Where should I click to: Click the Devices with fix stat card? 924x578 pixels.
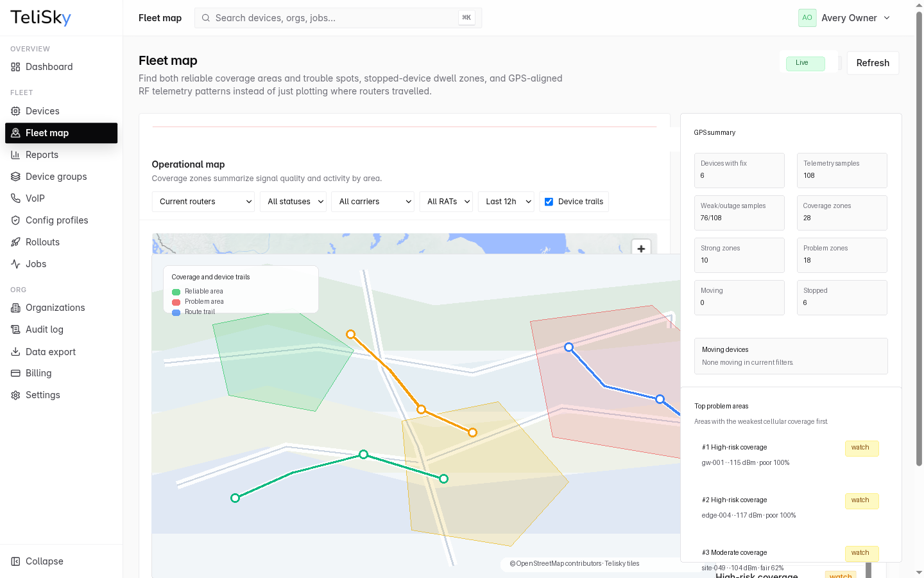(739, 170)
